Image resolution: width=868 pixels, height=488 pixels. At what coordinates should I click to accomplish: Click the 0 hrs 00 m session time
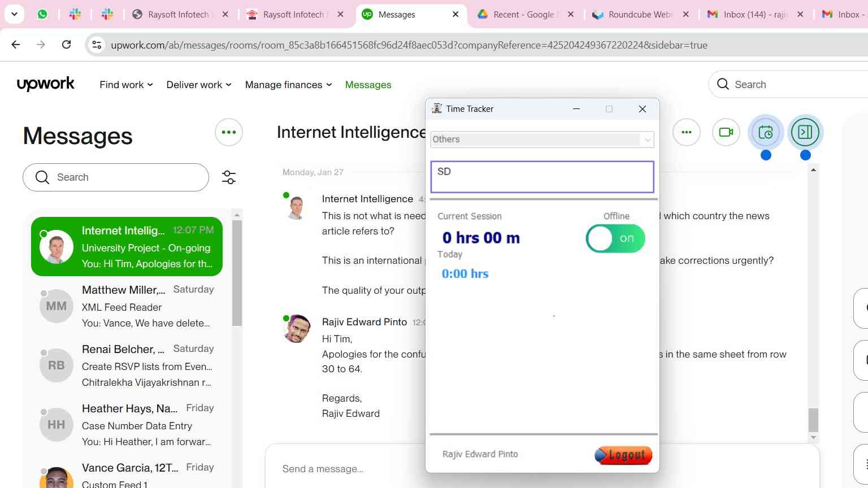coord(481,238)
